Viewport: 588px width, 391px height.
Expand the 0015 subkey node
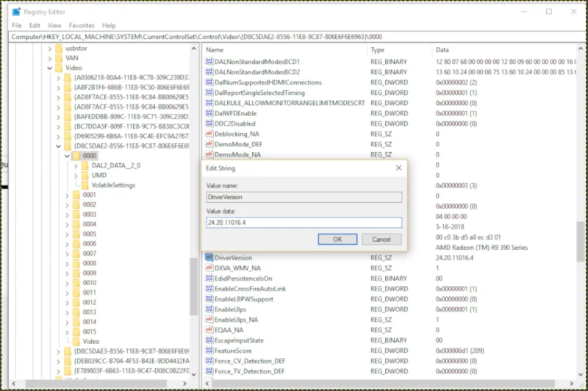pos(67,331)
